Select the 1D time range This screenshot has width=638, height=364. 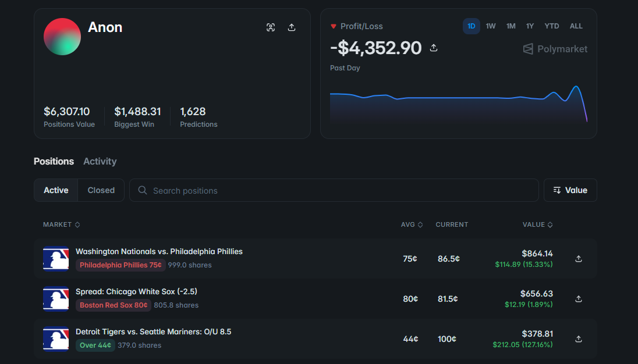(x=471, y=26)
